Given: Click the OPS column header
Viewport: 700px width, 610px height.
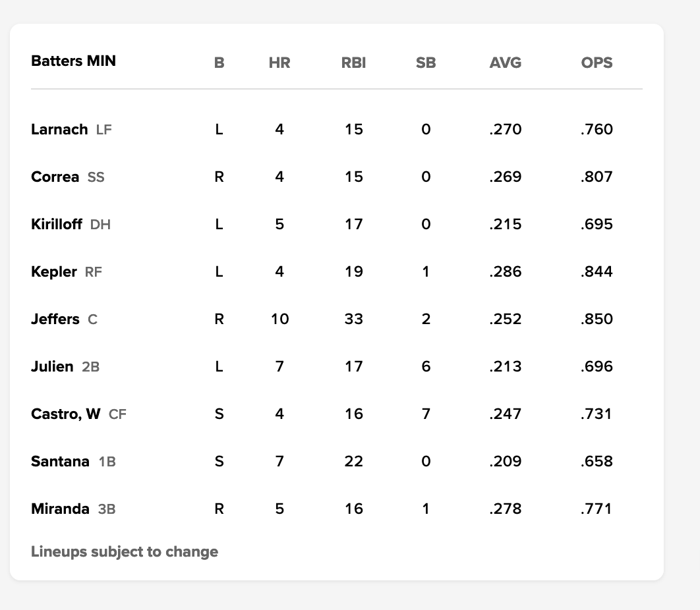Looking at the screenshot, I should [x=597, y=63].
